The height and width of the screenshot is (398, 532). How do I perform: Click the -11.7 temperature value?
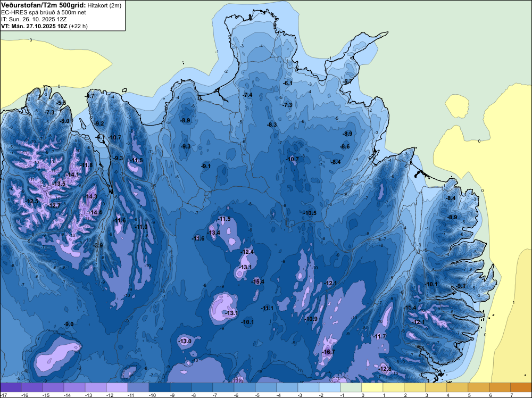click(x=379, y=337)
